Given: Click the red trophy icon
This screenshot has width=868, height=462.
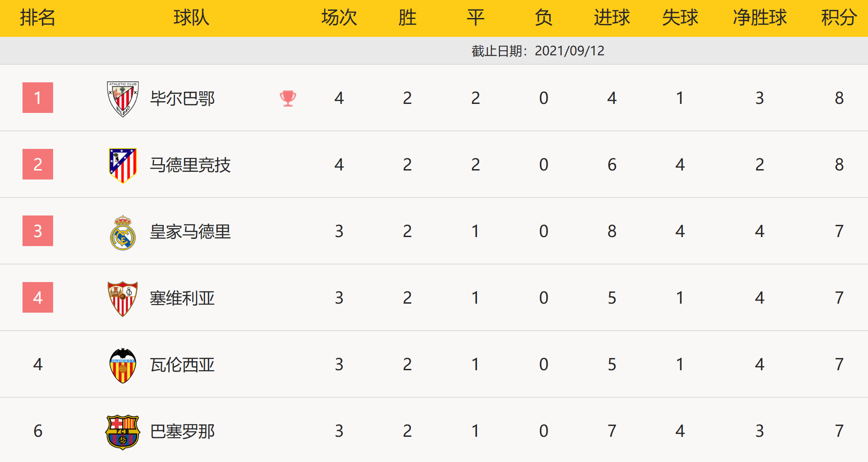Looking at the screenshot, I should tap(288, 98).
